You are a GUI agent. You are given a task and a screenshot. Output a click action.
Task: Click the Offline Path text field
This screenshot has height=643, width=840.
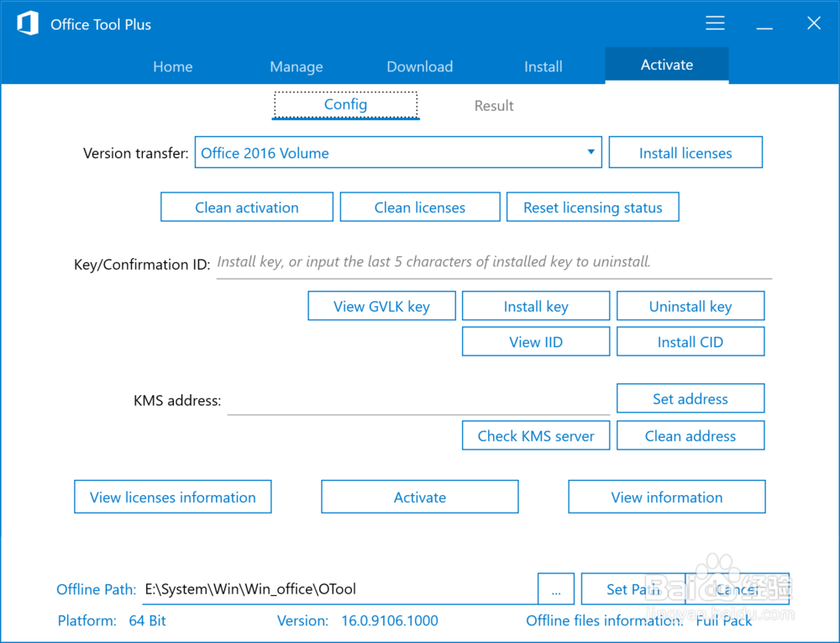click(x=339, y=589)
